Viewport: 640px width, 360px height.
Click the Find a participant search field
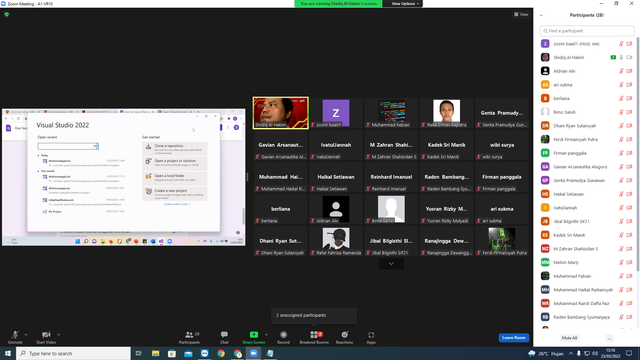587,31
